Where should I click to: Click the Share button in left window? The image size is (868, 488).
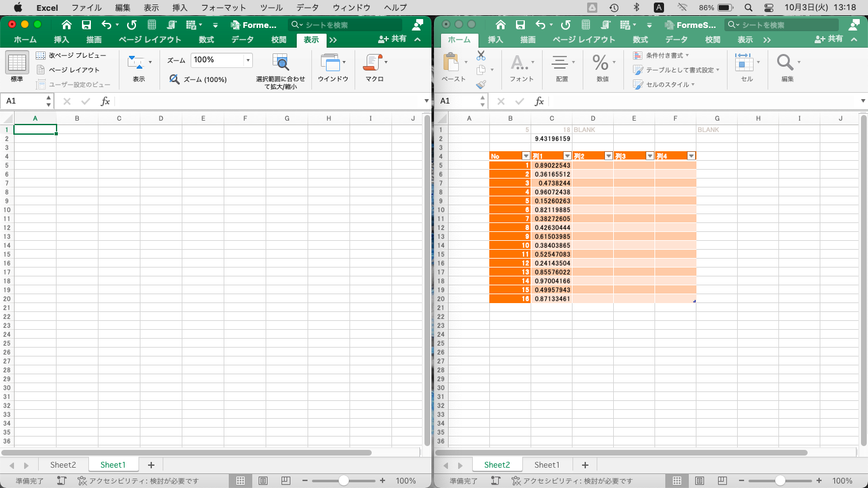393,39
